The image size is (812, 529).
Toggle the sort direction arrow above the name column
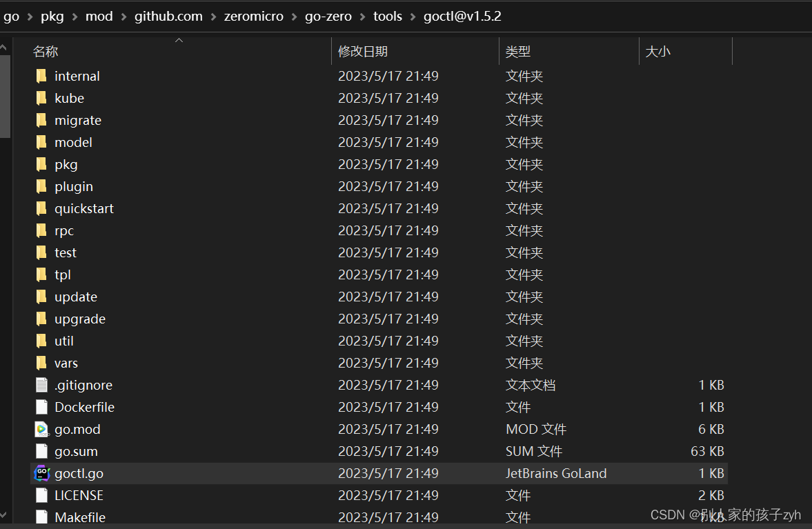[x=179, y=40]
